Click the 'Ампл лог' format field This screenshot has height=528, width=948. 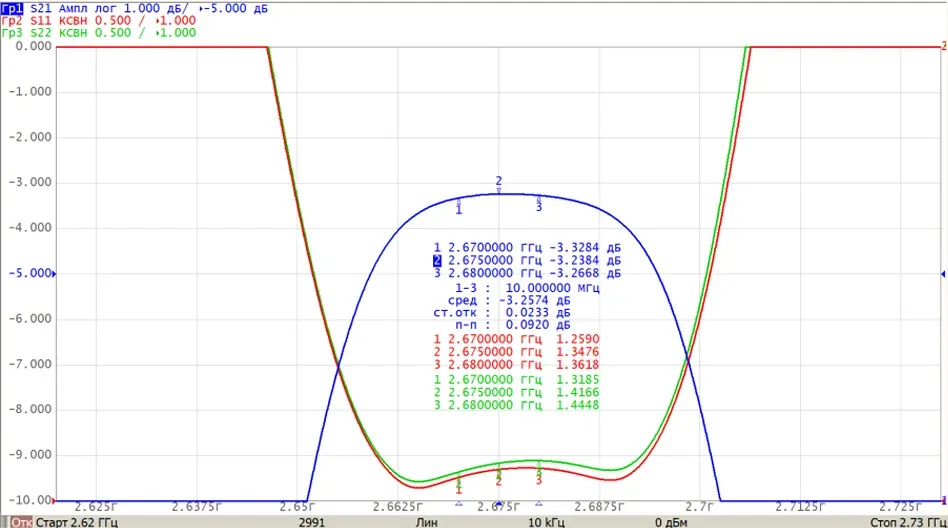(88, 8)
